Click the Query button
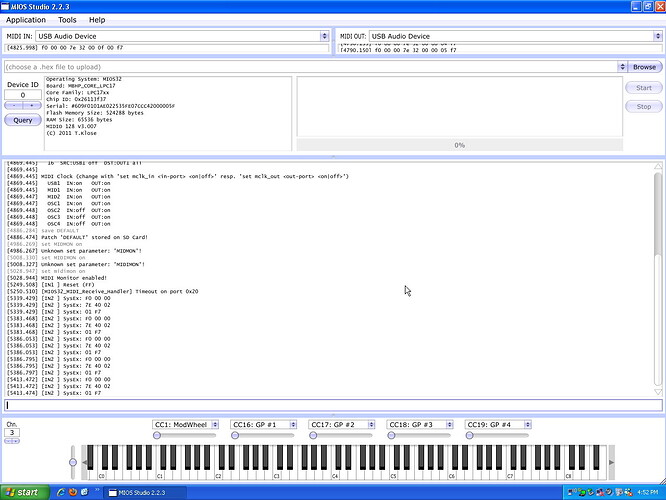This screenshot has width=666, height=500. pyautogui.click(x=23, y=120)
